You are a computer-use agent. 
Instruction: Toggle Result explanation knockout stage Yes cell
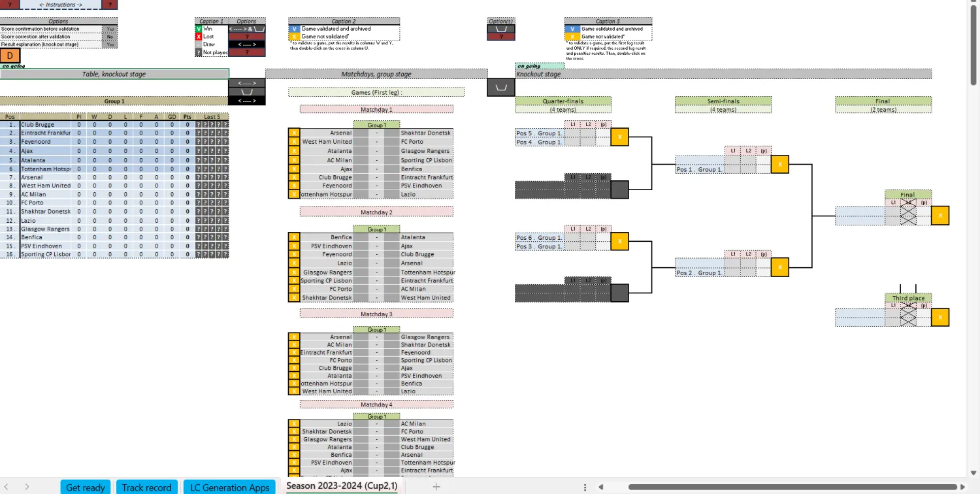[x=110, y=44]
